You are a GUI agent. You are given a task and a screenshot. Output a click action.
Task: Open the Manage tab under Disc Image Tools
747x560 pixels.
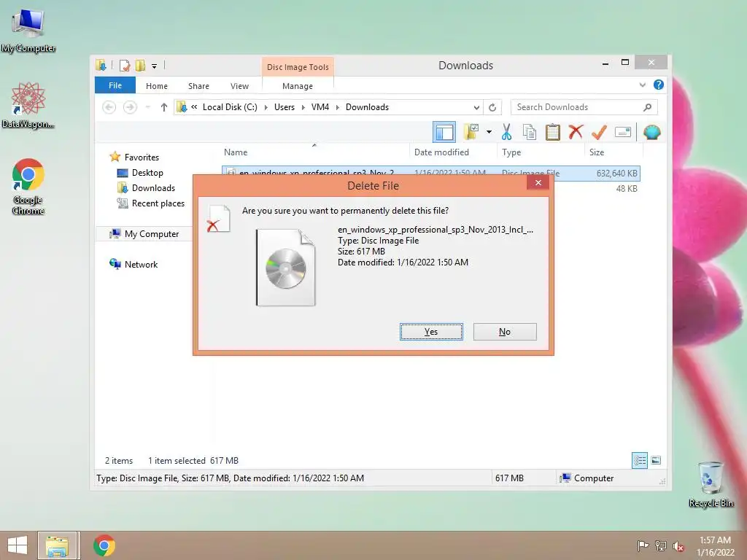[x=298, y=86]
